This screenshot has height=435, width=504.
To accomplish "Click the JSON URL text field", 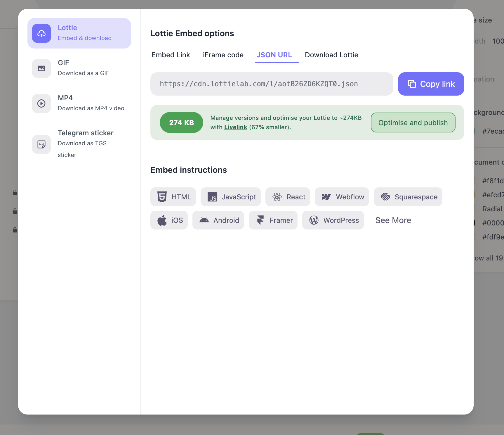I will (272, 84).
